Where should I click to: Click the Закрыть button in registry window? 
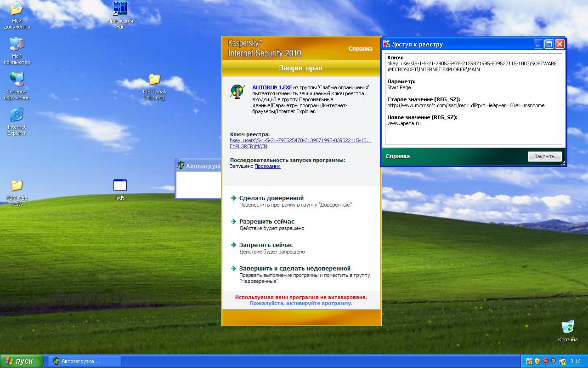[545, 156]
